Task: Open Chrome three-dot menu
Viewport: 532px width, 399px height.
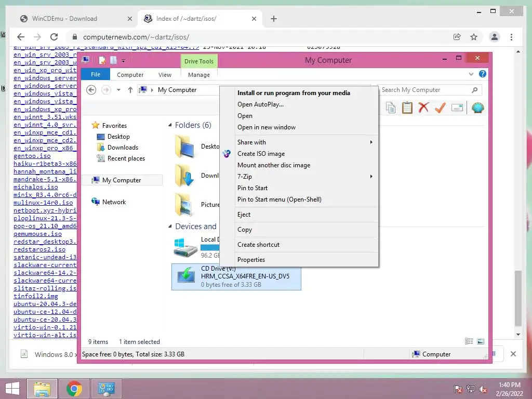Action: [511, 37]
